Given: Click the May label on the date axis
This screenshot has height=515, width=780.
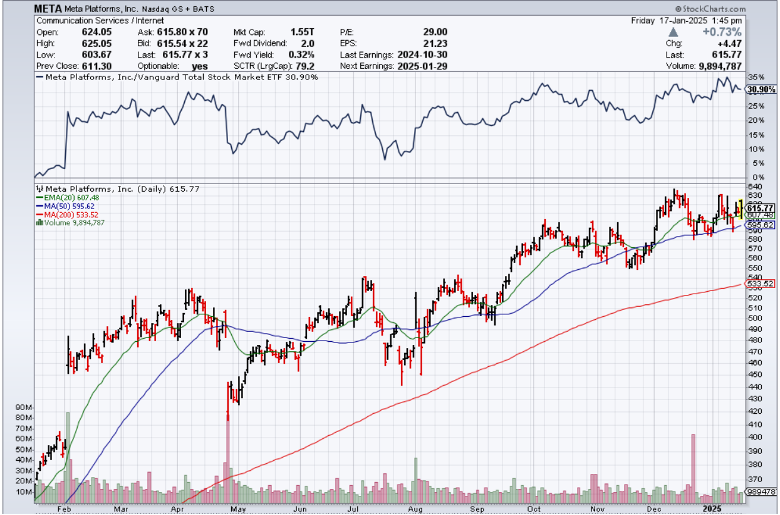Looking at the screenshot, I should (x=236, y=508).
